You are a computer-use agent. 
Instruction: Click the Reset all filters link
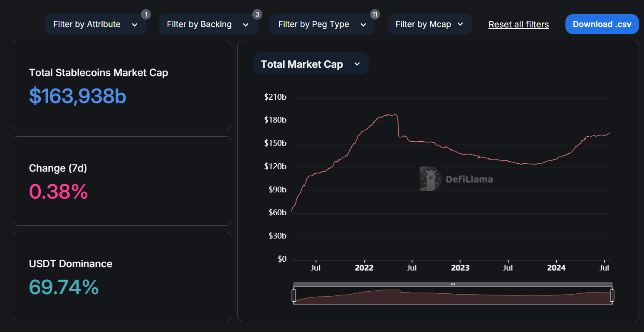[x=518, y=24]
